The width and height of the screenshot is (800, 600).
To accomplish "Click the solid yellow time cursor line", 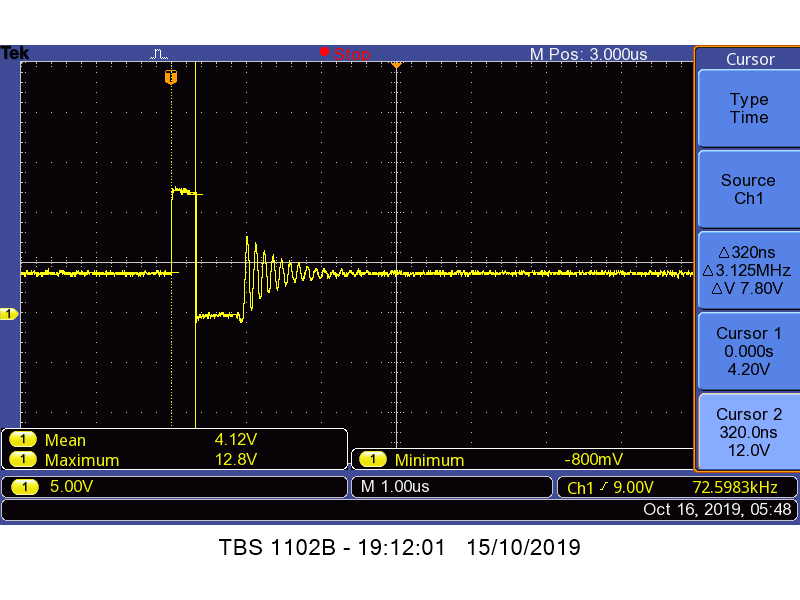I will [x=195, y=245].
